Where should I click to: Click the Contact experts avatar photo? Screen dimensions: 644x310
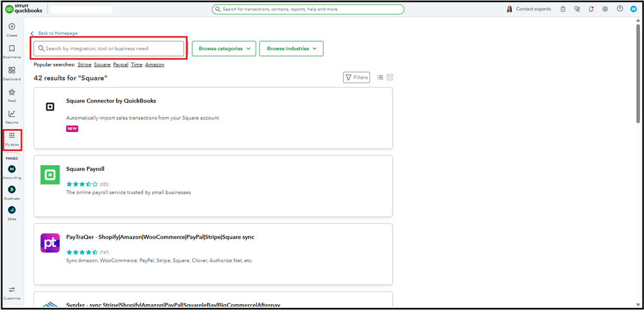pyautogui.click(x=509, y=9)
